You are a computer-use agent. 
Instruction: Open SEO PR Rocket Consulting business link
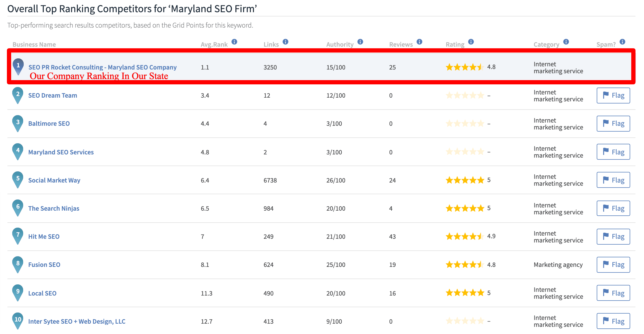(103, 67)
